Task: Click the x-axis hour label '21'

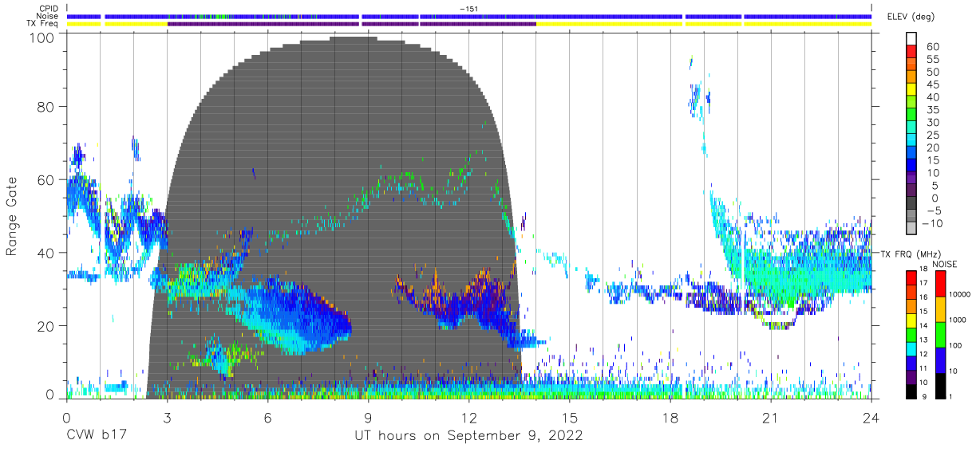Action: [x=770, y=417]
